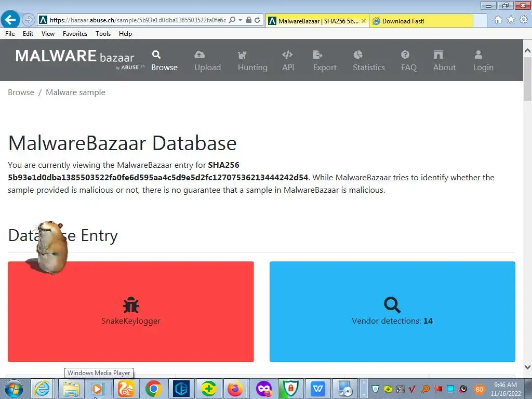The width and height of the screenshot is (532, 399).
Task: Open the Hunting navigation item
Action: (252, 61)
